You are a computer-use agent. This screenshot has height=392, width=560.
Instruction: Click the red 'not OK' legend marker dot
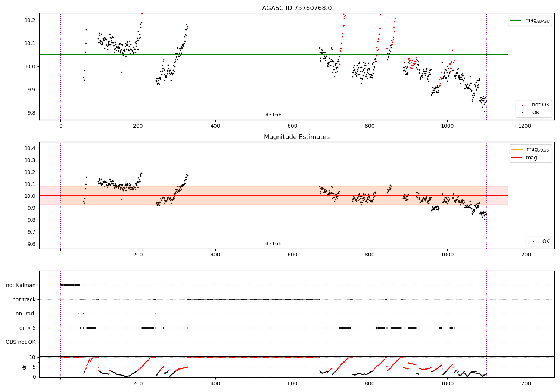(x=523, y=105)
